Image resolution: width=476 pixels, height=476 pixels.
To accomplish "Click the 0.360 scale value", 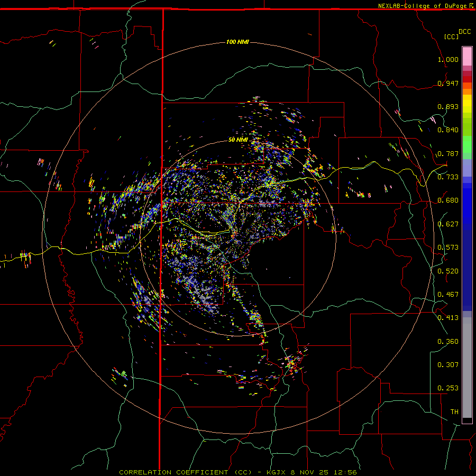I will point(448,342).
